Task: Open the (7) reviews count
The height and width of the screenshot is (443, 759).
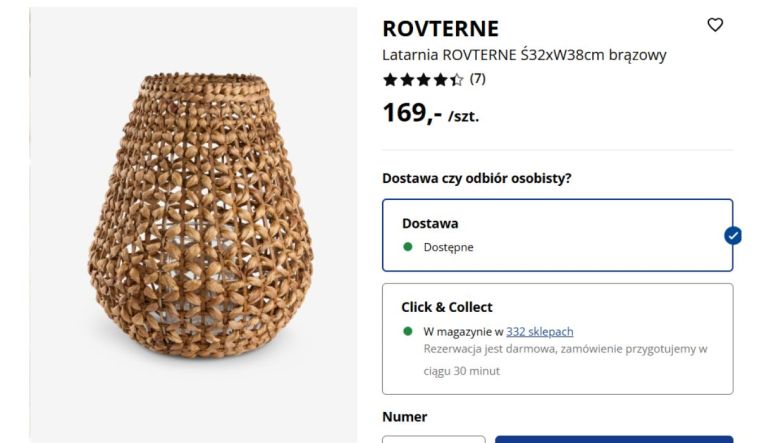Action: coord(478,79)
